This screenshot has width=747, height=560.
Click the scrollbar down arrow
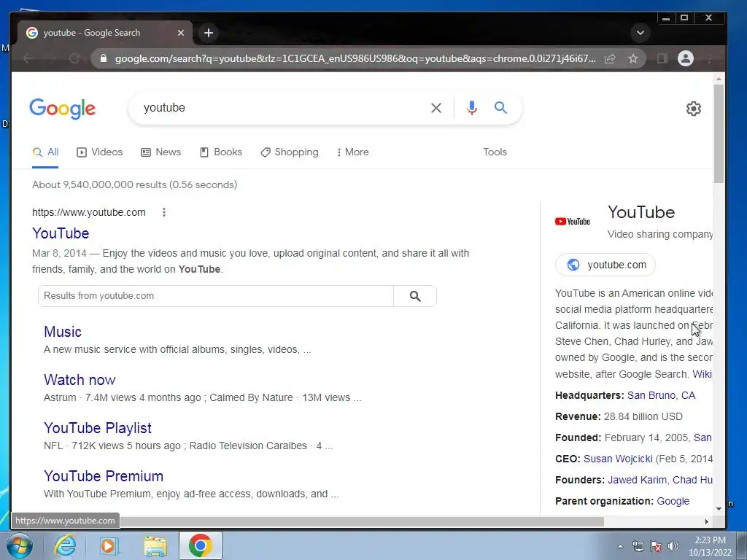pos(719,508)
